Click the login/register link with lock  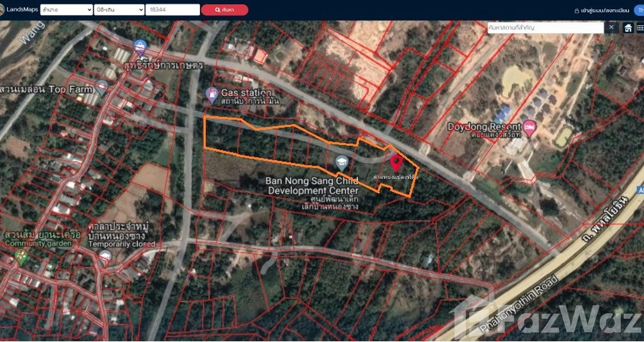pos(602,10)
